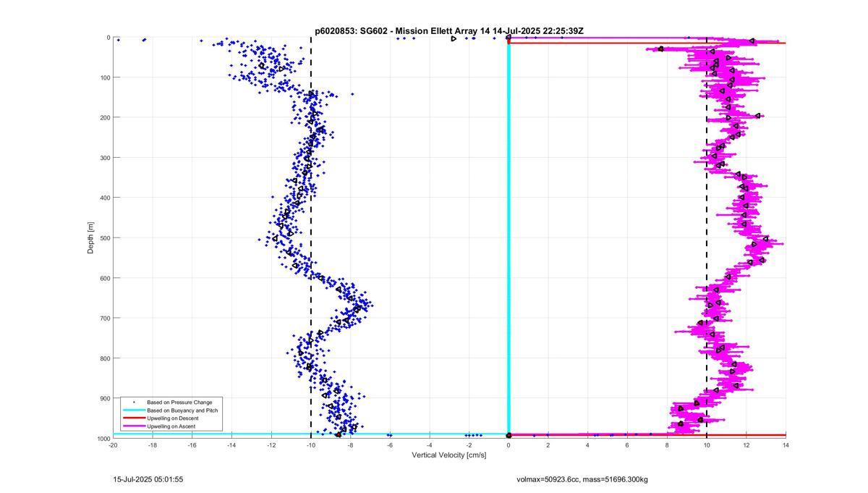Viewport: 868px width, 493px height.
Task: Click the cyan vertical line at zero velocity
Action: [509, 239]
